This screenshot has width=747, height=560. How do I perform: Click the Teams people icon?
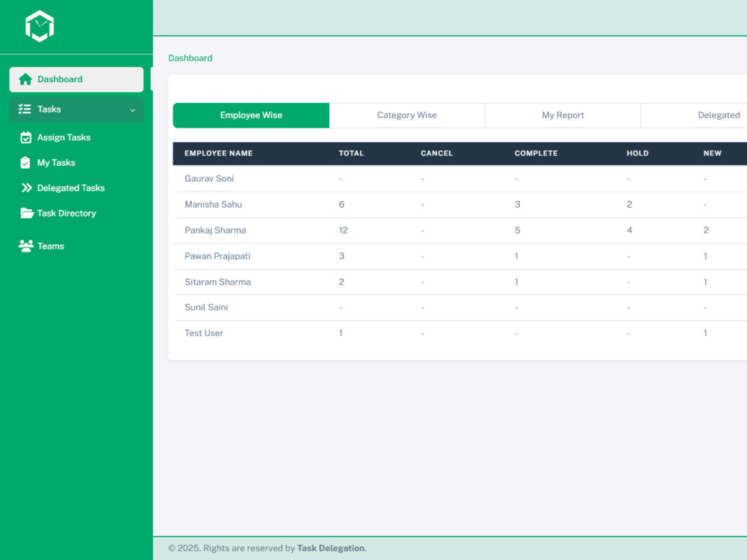click(25, 246)
